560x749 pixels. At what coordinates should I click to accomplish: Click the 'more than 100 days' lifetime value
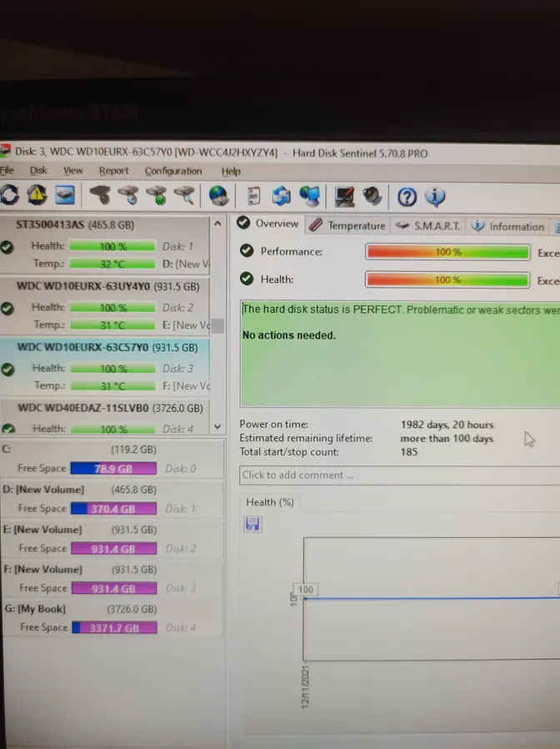447,439
